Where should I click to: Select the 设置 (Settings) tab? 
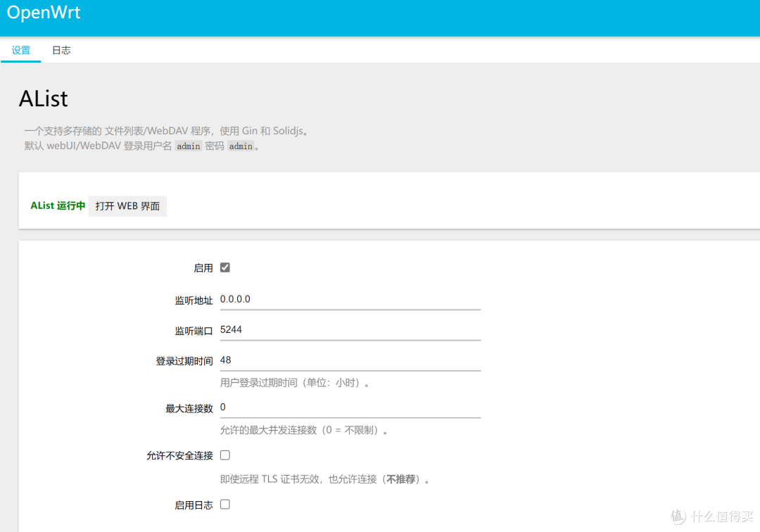point(21,50)
